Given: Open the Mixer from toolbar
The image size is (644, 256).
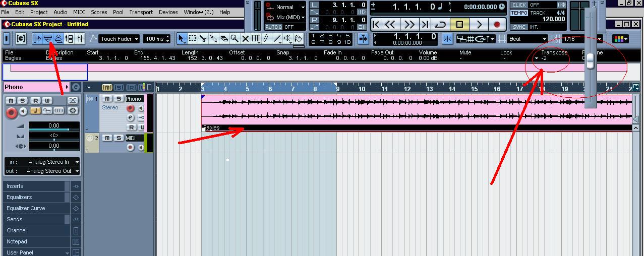Looking at the screenshot, I should coord(80,39).
